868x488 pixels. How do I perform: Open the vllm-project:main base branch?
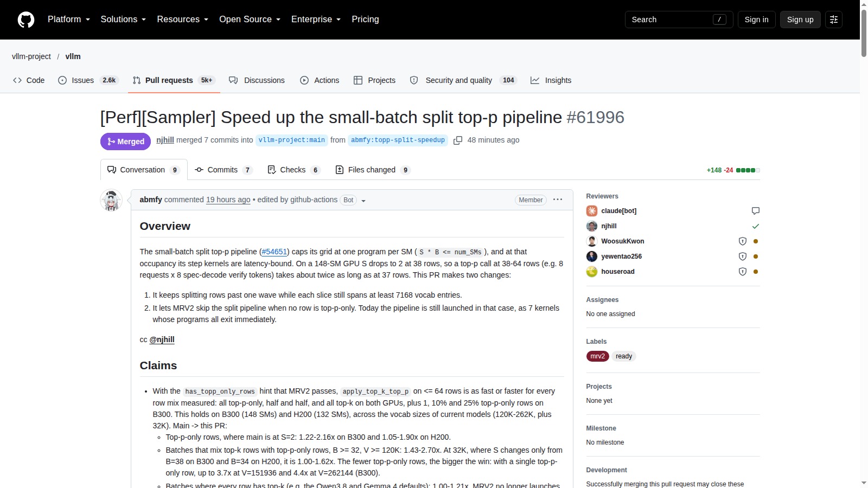[292, 140]
